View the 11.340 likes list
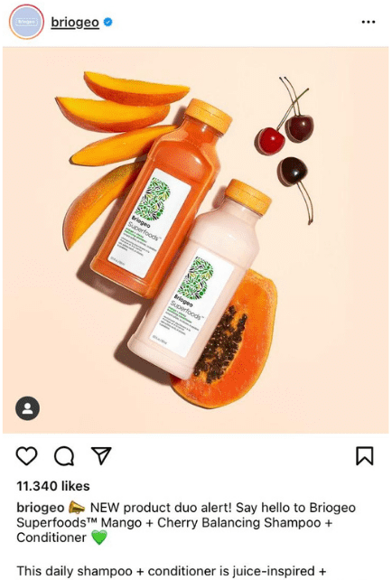 tap(53, 486)
